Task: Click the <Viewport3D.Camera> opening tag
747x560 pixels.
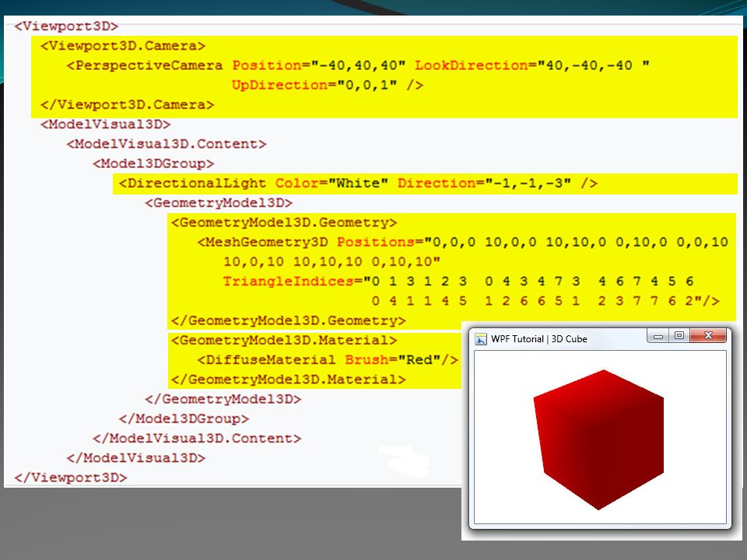Action: coord(123,46)
